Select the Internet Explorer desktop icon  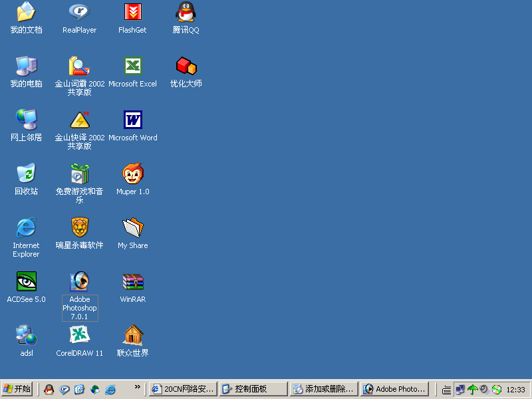coord(26,227)
